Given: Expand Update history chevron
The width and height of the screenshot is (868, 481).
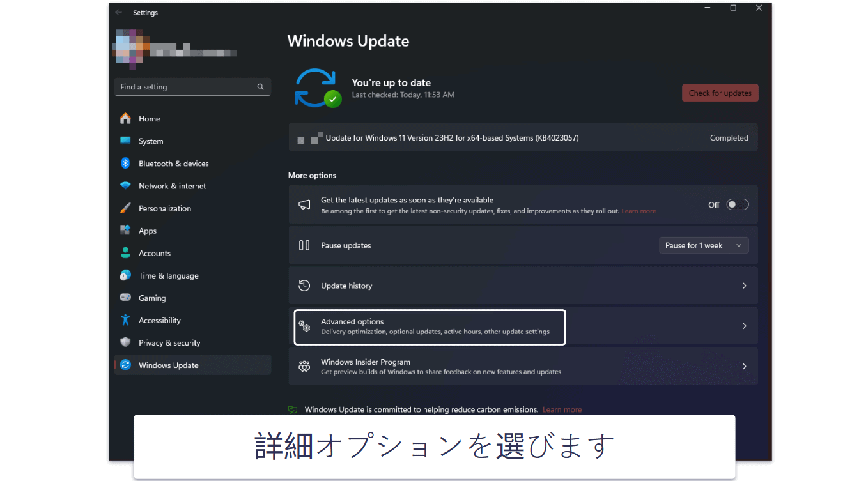Looking at the screenshot, I should (744, 286).
